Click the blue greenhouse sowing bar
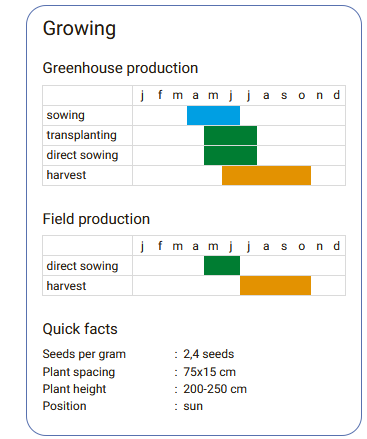 pyautogui.click(x=213, y=115)
